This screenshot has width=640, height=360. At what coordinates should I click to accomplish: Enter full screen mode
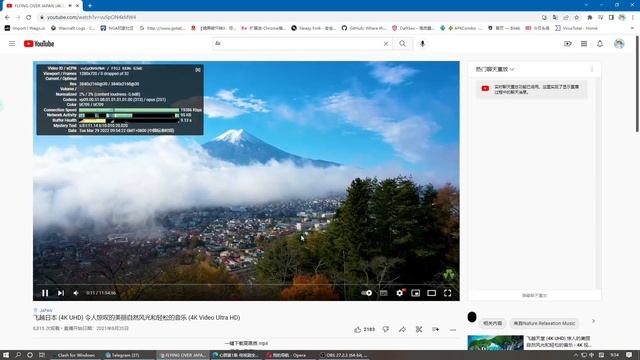[x=447, y=293]
